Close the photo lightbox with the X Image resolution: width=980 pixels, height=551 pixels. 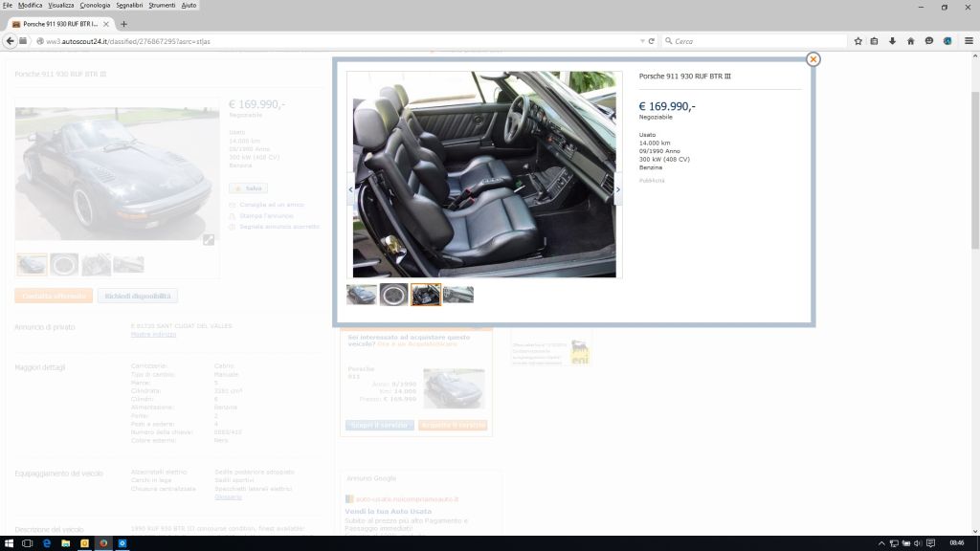click(x=813, y=58)
